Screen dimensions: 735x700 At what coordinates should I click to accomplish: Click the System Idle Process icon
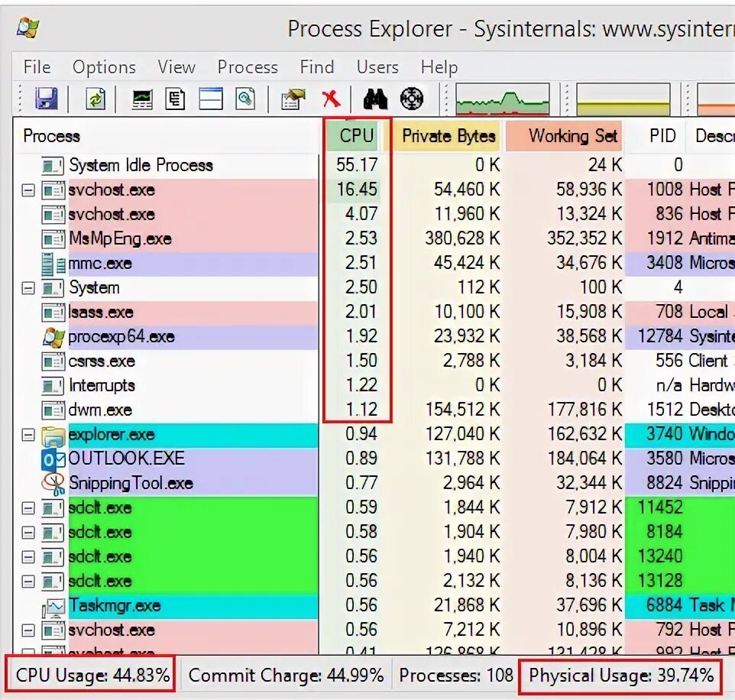(x=53, y=166)
